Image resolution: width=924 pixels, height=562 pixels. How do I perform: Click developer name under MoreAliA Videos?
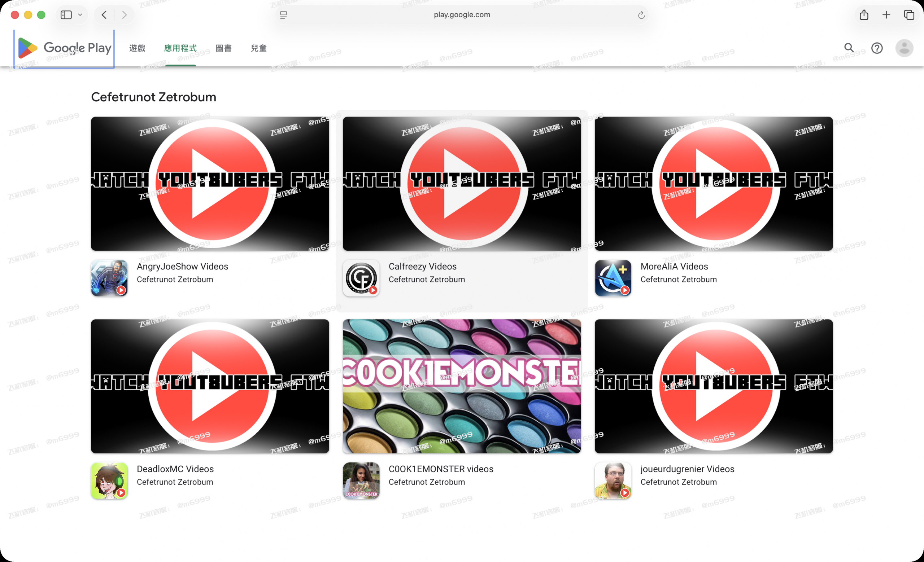(679, 280)
